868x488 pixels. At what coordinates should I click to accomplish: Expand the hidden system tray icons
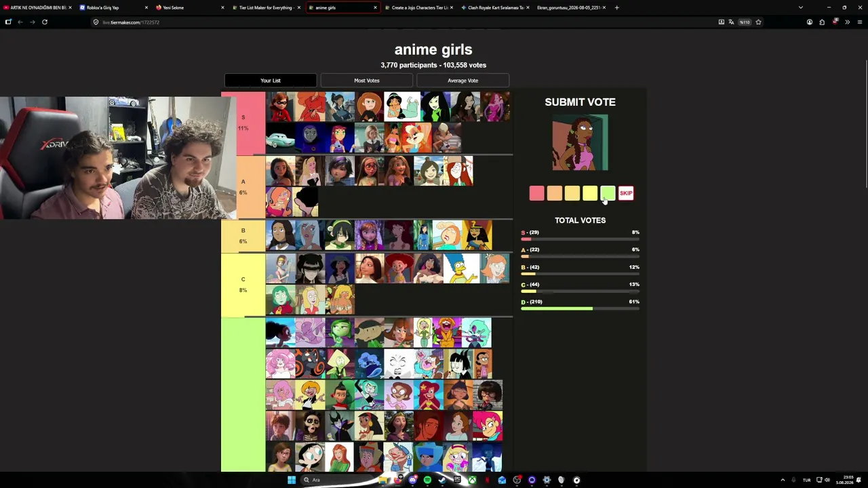(783, 480)
